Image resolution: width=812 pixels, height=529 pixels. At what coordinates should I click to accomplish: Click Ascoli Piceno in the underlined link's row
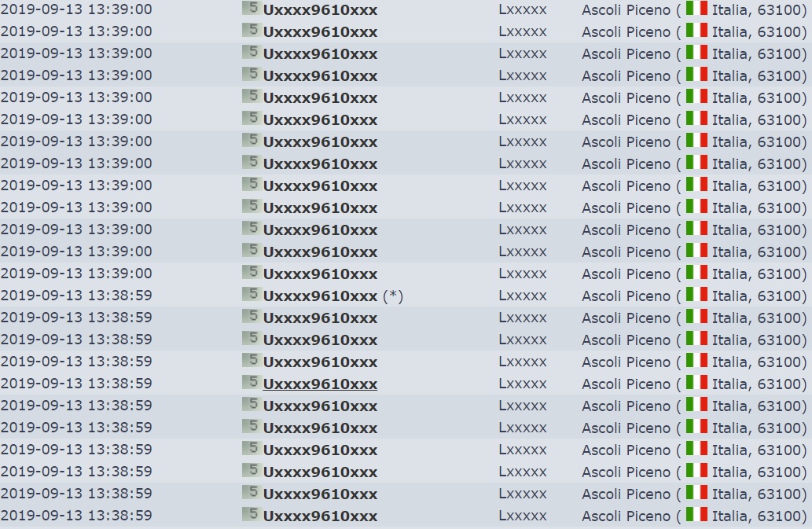[626, 384]
